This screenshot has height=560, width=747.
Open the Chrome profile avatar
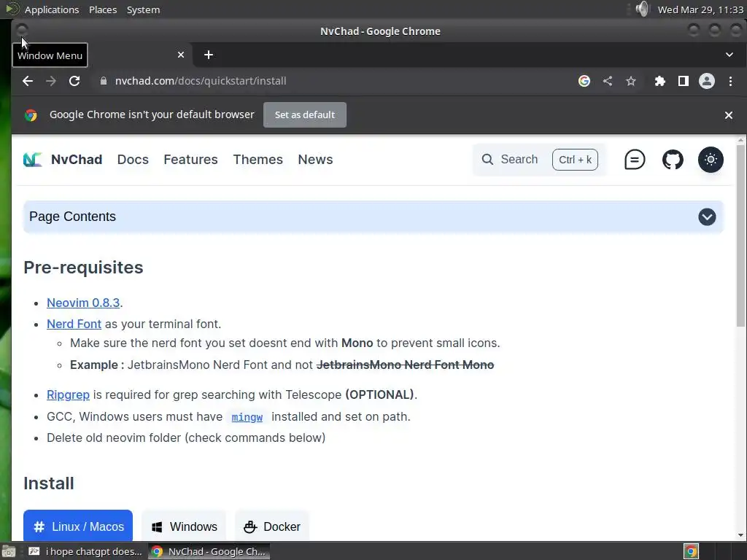[x=707, y=81]
